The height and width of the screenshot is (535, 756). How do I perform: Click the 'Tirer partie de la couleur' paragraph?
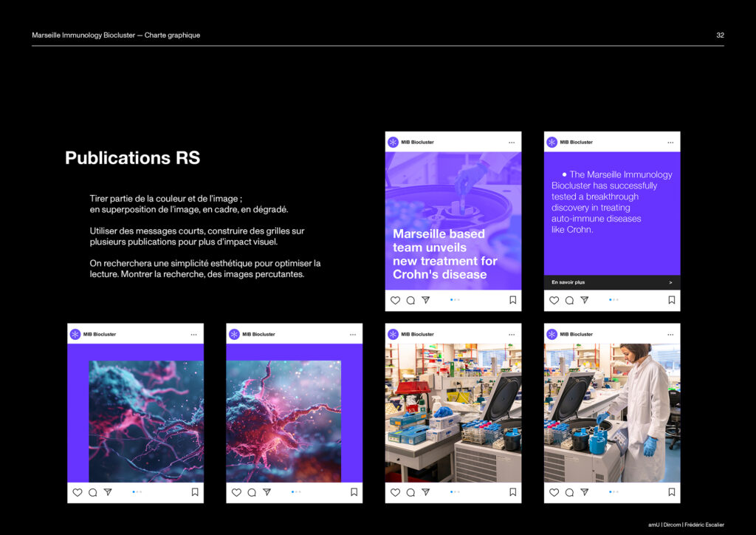coord(189,204)
